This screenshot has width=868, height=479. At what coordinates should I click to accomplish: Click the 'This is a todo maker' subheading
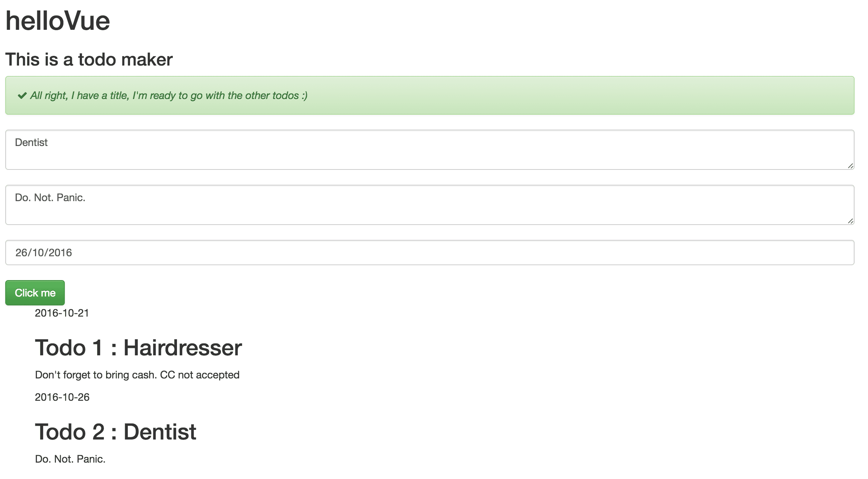point(89,60)
